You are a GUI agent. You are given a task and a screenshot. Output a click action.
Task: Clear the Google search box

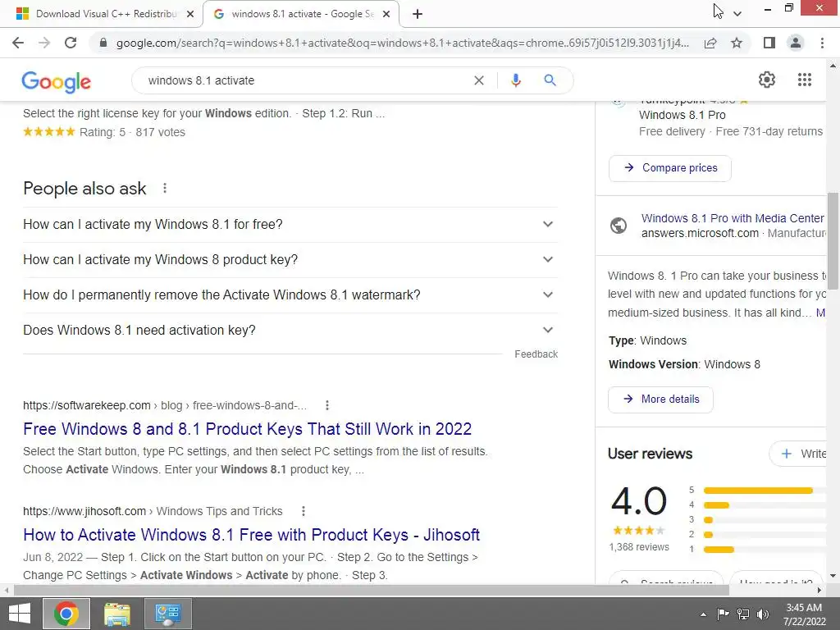[479, 80]
